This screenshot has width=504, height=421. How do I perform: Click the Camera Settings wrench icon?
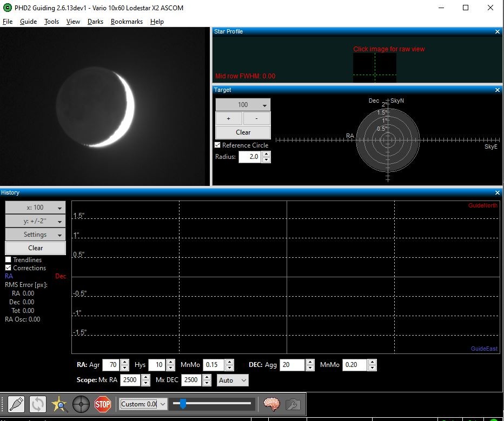click(x=293, y=404)
